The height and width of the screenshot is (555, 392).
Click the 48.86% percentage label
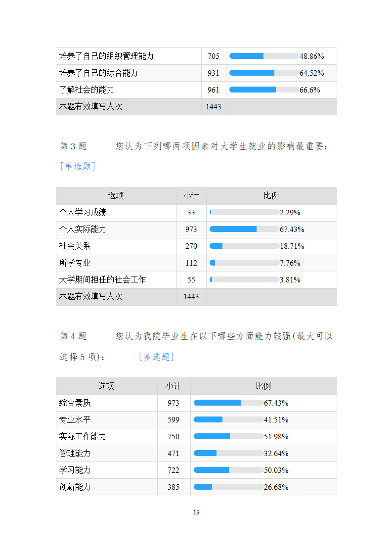coord(311,56)
